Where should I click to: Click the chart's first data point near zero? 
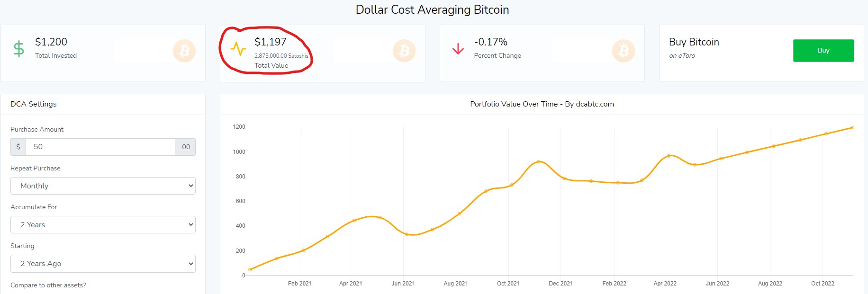point(250,270)
